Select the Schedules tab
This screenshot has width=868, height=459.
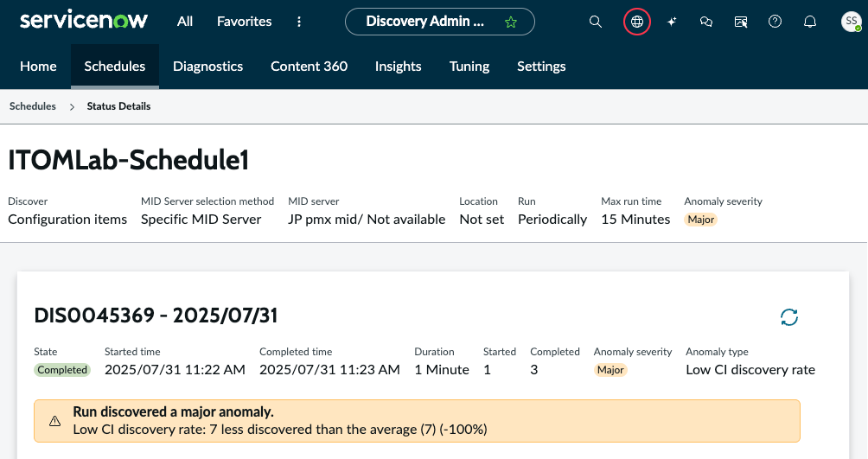(x=115, y=67)
